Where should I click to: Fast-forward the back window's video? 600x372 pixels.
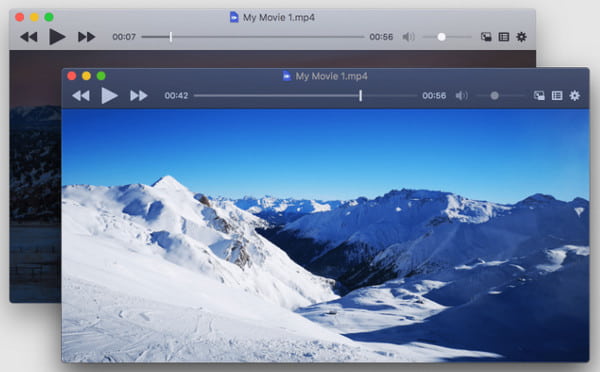pos(86,37)
